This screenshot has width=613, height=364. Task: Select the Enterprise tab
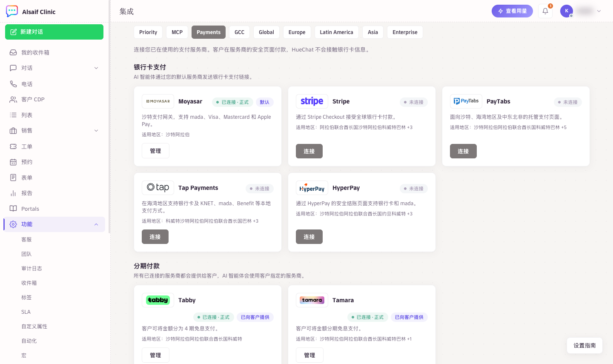click(405, 32)
